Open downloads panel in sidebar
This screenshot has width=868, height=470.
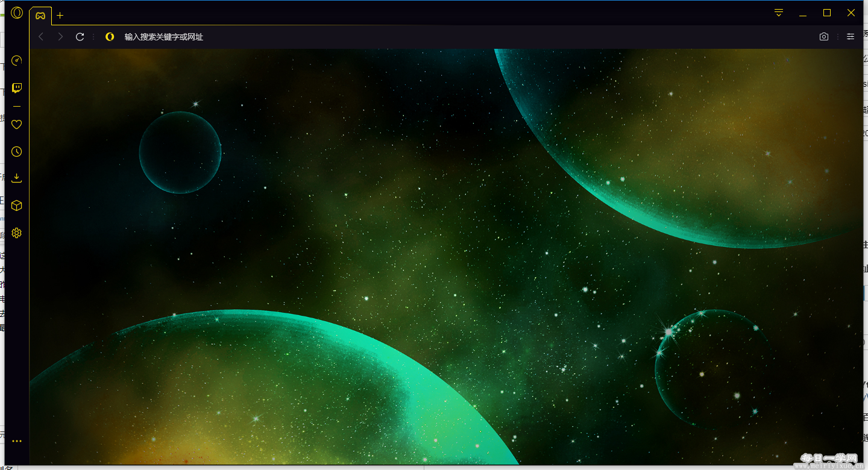[17, 178]
